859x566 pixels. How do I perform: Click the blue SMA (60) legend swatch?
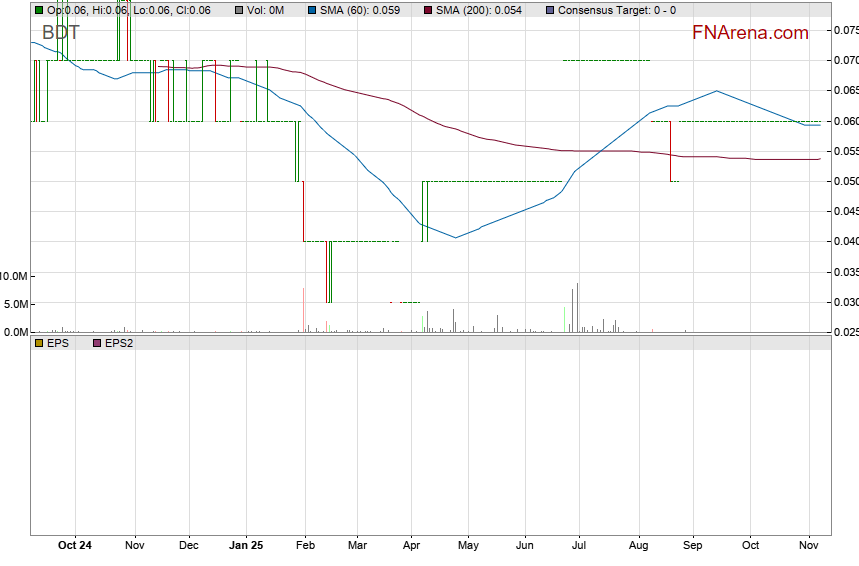(311, 10)
